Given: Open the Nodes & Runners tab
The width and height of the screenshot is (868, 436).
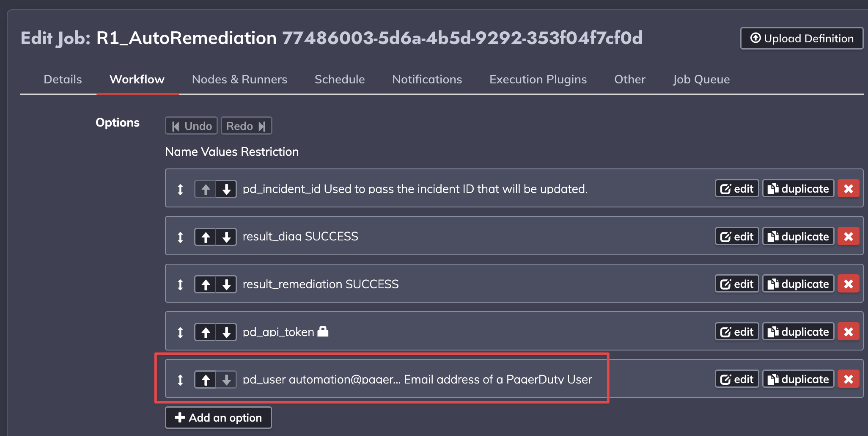Looking at the screenshot, I should coord(239,79).
